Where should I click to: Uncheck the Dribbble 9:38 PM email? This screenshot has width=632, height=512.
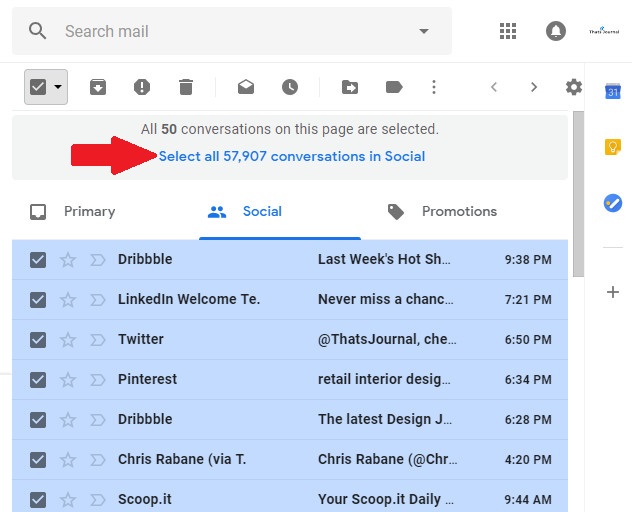(x=38, y=260)
